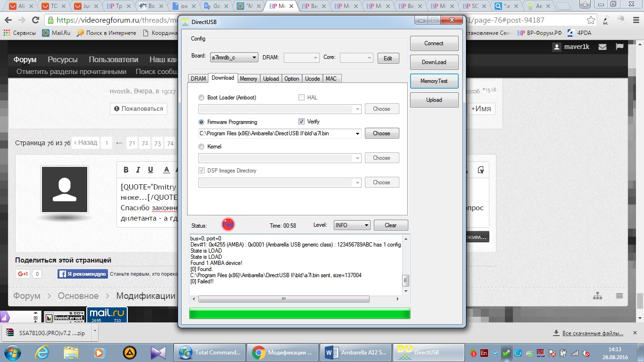Click the Bold formatting icon in editor
The image size is (644, 362).
[x=126, y=170]
